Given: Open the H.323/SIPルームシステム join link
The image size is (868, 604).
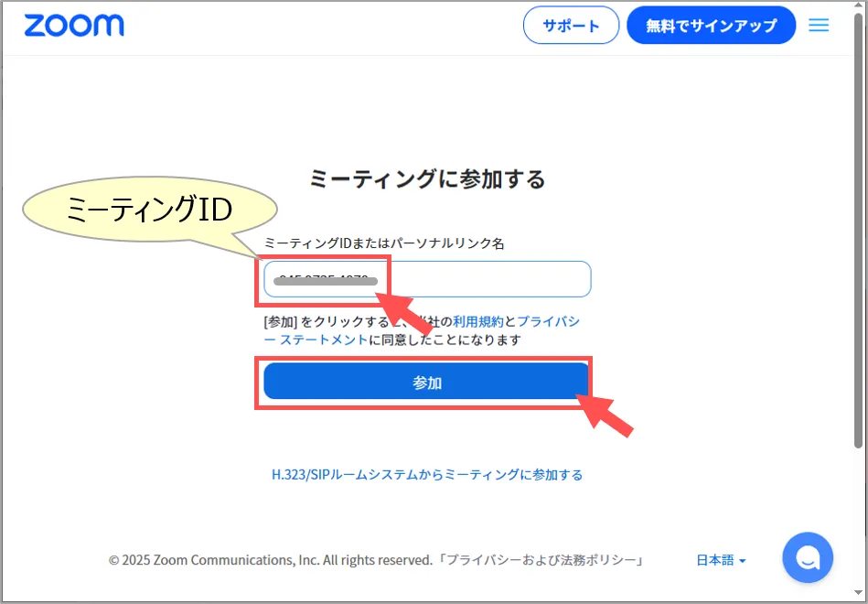Looking at the screenshot, I should 427,475.
